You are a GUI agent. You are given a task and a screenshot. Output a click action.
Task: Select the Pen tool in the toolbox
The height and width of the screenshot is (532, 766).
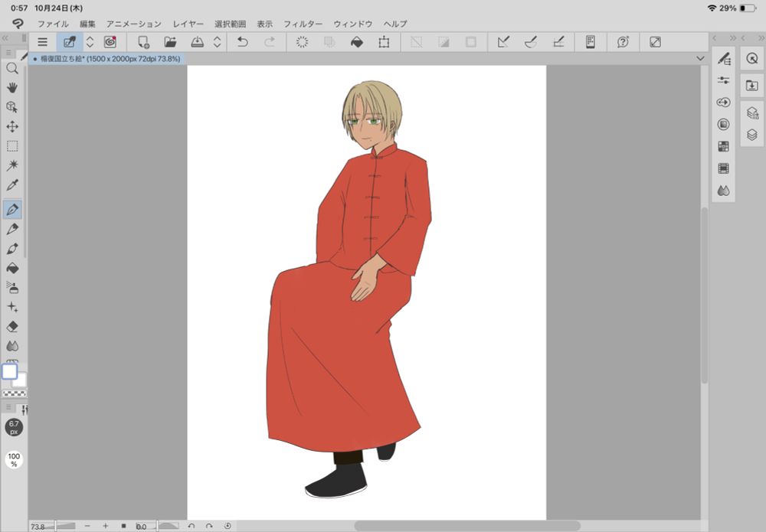pos(12,209)
